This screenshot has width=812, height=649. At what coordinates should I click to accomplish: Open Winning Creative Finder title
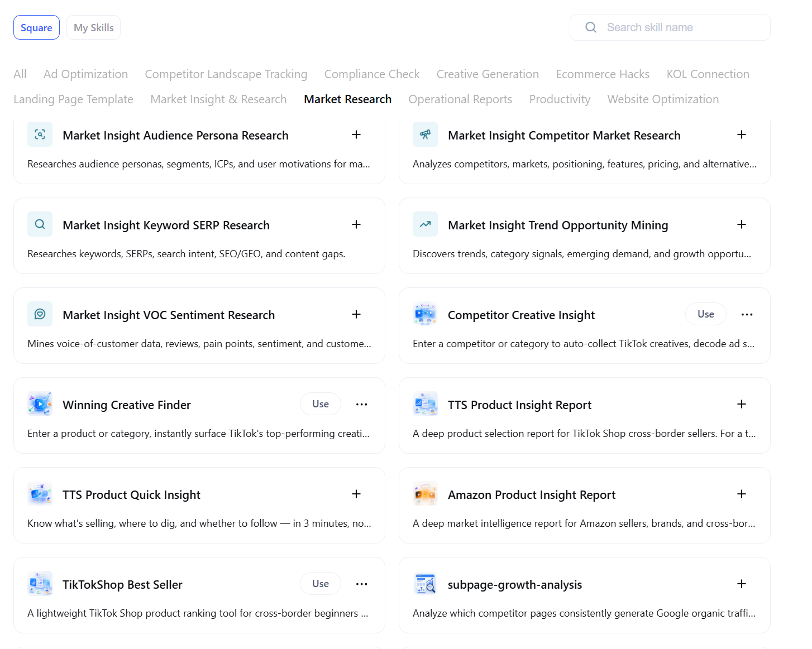tap(127, 405)
